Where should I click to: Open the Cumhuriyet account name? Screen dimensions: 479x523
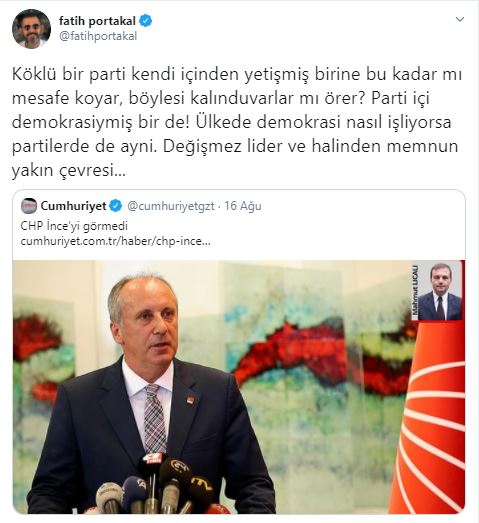pos(73,206)
